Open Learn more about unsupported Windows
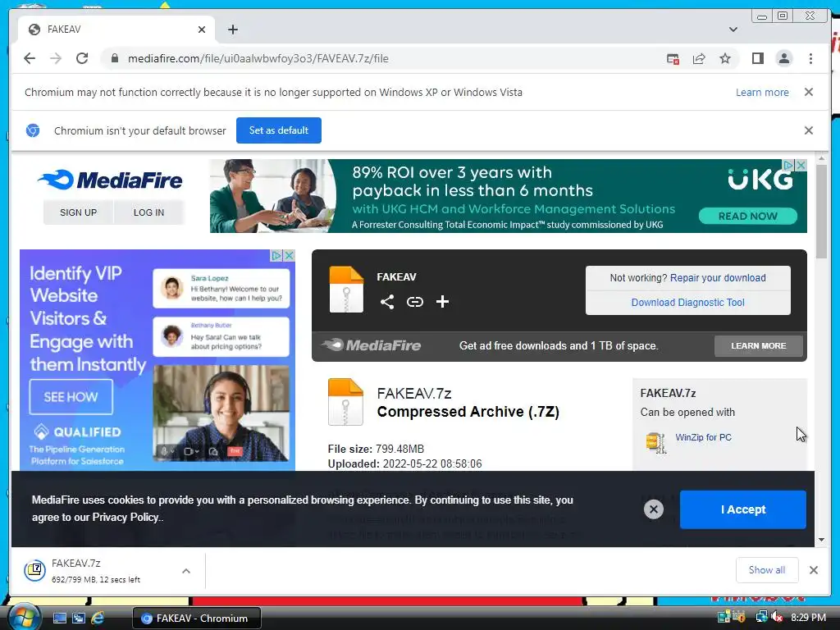The height and width of the screenshot is (630, 840). tap(762, 92)
